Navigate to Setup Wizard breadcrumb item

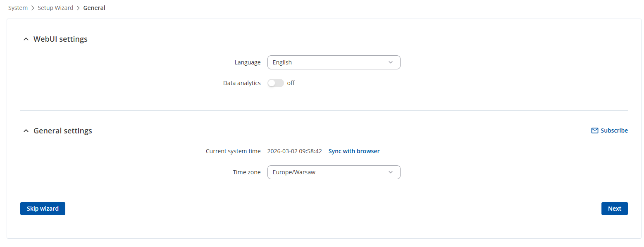(55, 8)
